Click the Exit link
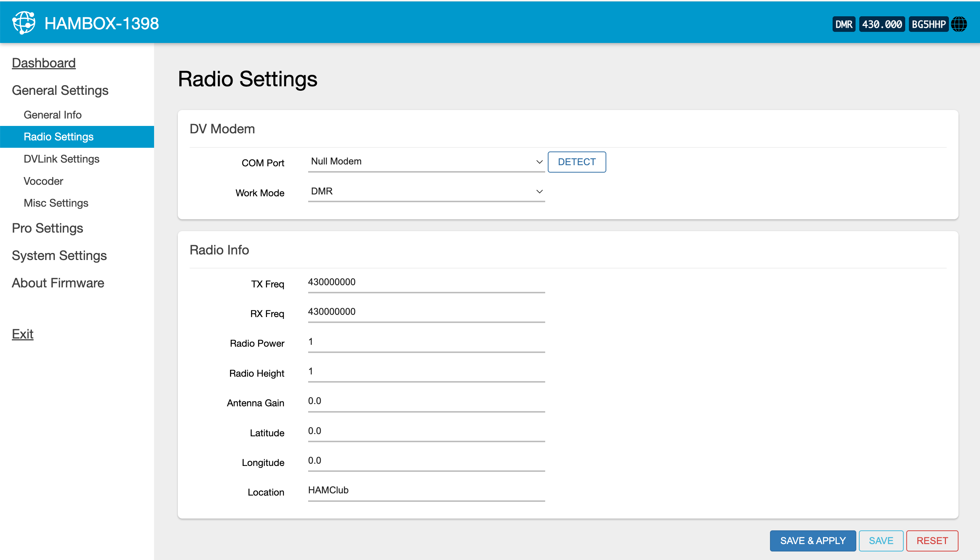The height and width of the screenshot is (560, 980). pyautogui.click(x=22, y=334)
